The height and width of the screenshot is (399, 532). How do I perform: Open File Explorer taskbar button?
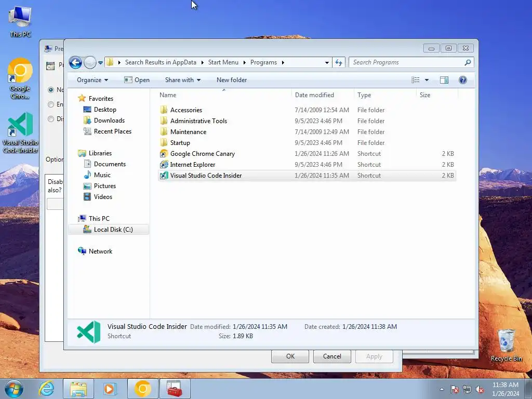(x=78, y=389)
